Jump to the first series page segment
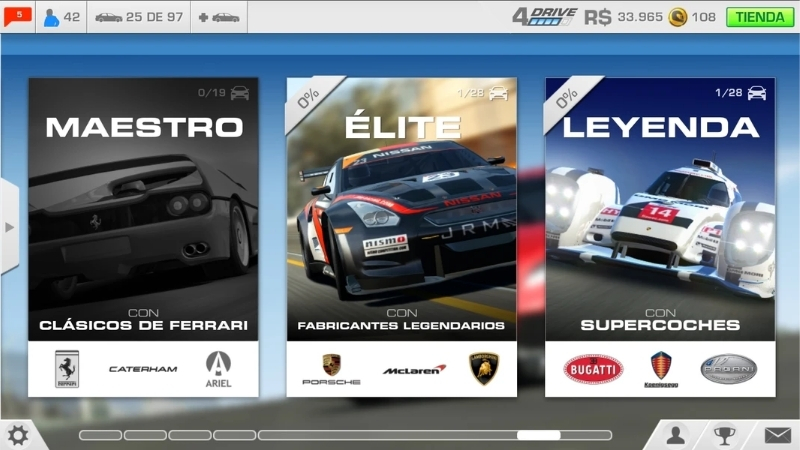 [x=101, y=435]
